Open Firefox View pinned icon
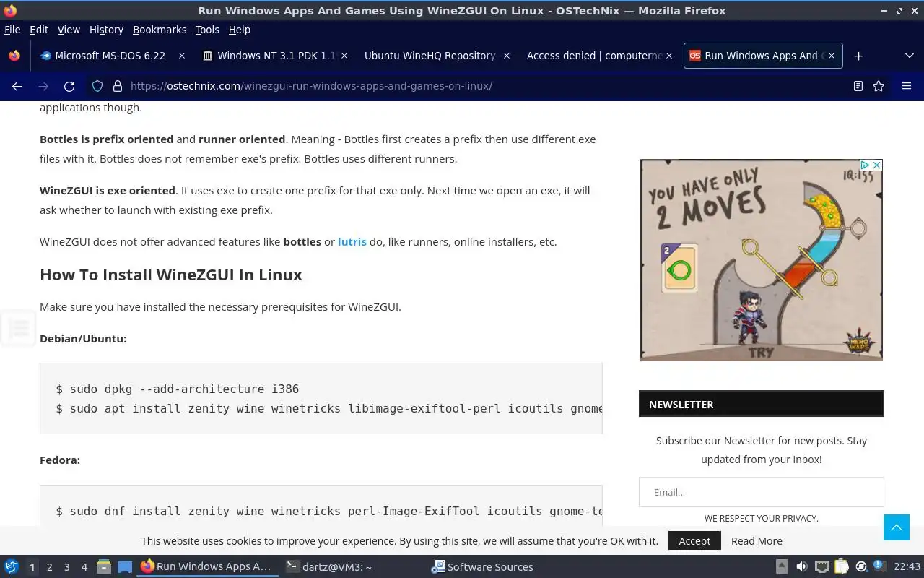This screenshot has width=924, height=578. 14,56
